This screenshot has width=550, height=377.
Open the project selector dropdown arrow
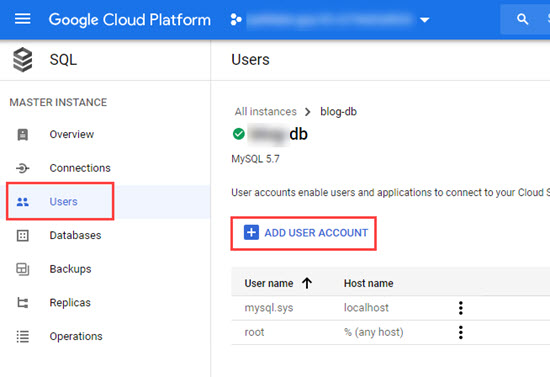click(424, 20)
